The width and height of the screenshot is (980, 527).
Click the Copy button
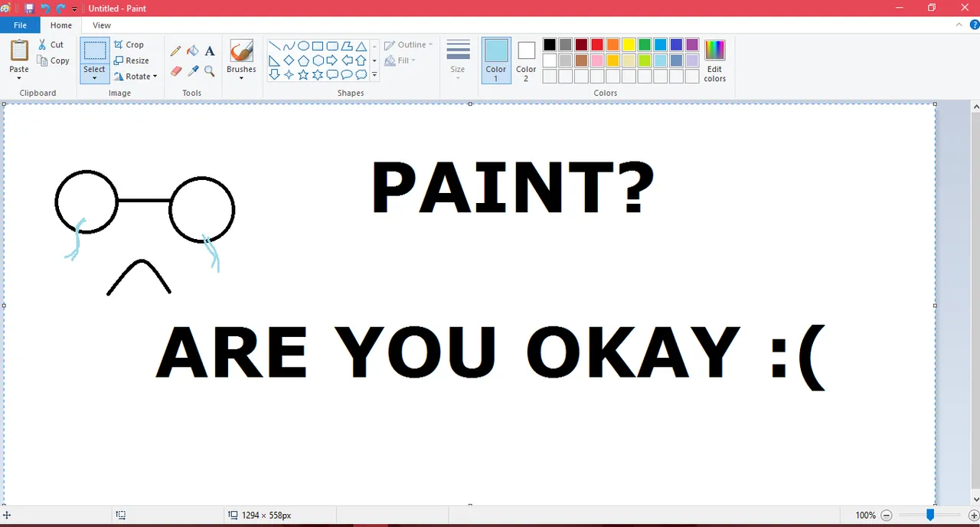coord(53,61)
